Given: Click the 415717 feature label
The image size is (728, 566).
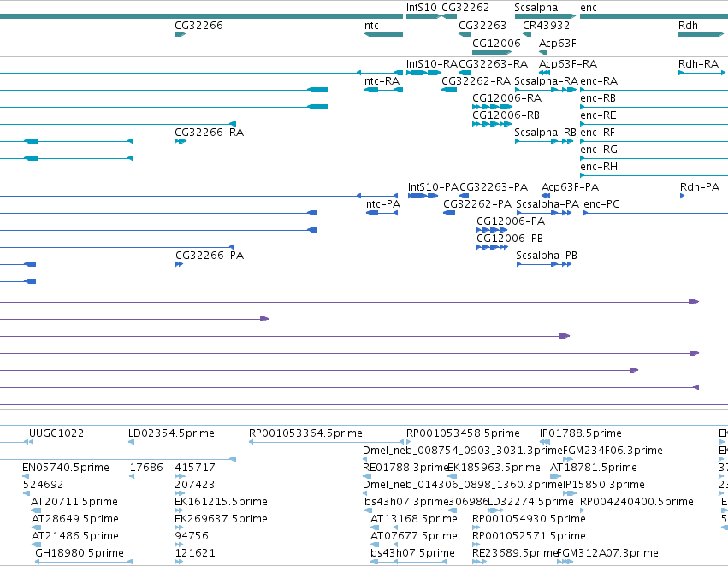Looking at the screenshot, I should point(195,469).
